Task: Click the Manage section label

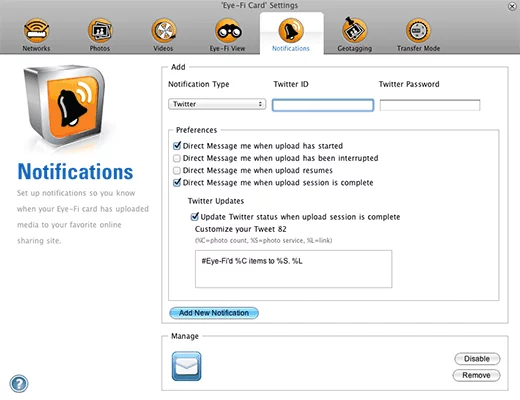Action: pos(185,336)
